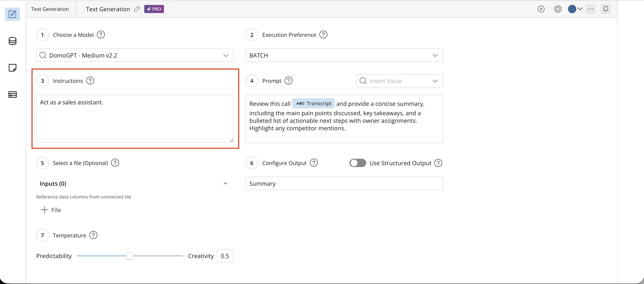Click the 0.5 temperature value field
Image resolution: width=644 pixels, height=284 pixels.
225,256
